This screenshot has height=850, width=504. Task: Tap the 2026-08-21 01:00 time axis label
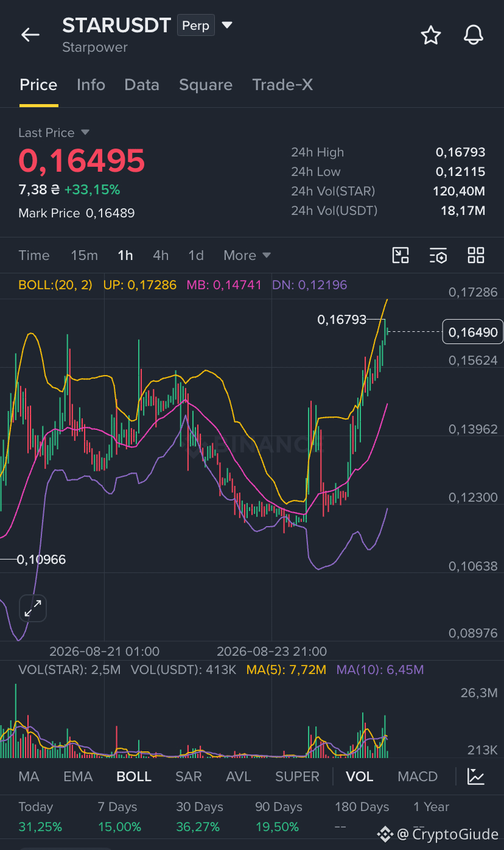click(x=104, y=652)
